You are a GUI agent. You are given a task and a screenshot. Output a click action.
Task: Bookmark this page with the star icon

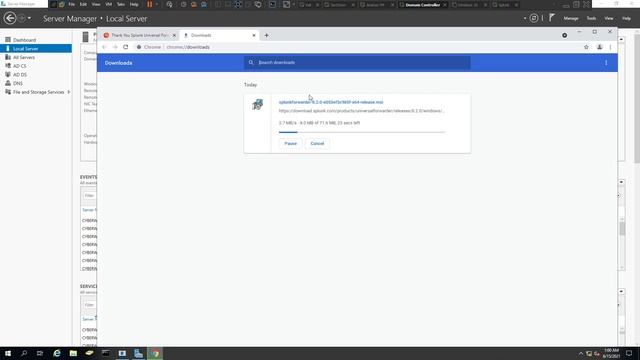pos(586,47)
